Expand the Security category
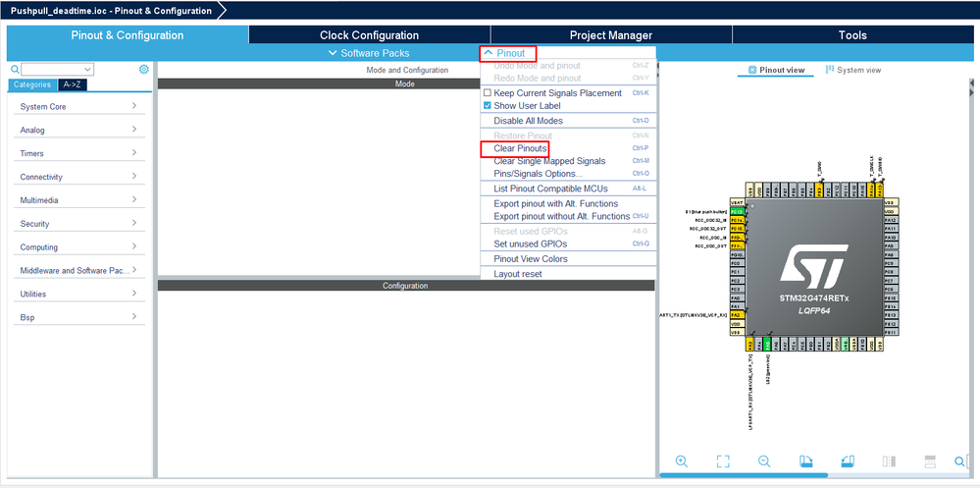Screen dimensions: 980x488 pos(78,223)
